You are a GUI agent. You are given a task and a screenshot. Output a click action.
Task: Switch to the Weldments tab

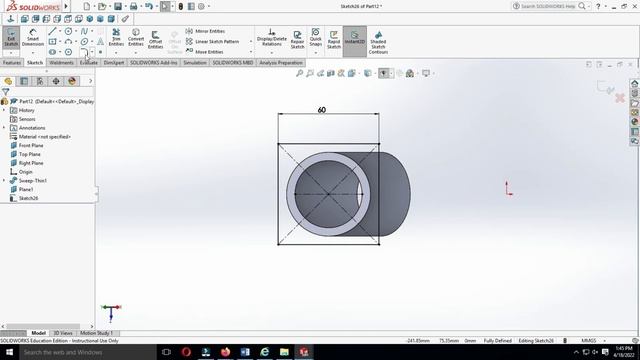61,62
